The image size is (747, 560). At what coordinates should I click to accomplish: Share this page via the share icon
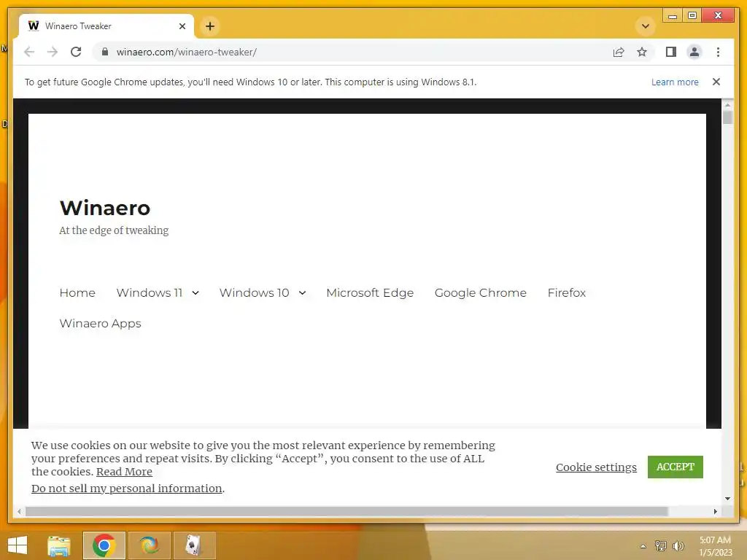click(x=619, y=52)
